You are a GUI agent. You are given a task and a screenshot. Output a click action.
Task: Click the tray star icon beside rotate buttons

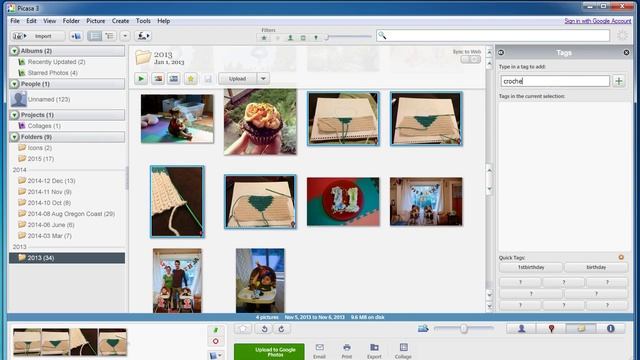click(243, 329)
